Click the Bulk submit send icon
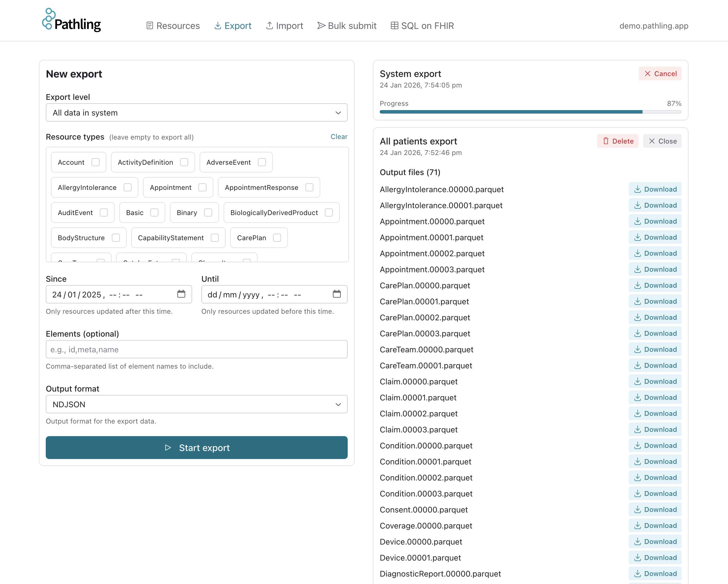The image size is (728, 584). [x=321, y=25]
